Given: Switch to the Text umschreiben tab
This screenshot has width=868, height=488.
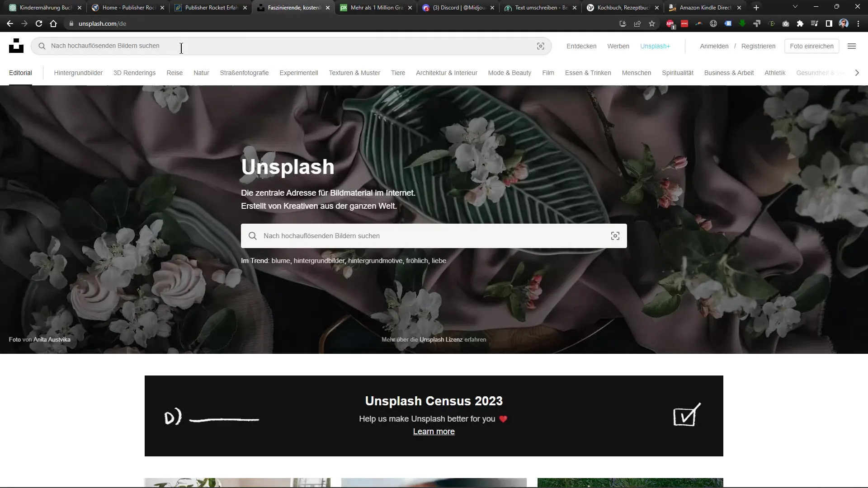Looking at the screenshot, I should (x=541, y=8).
